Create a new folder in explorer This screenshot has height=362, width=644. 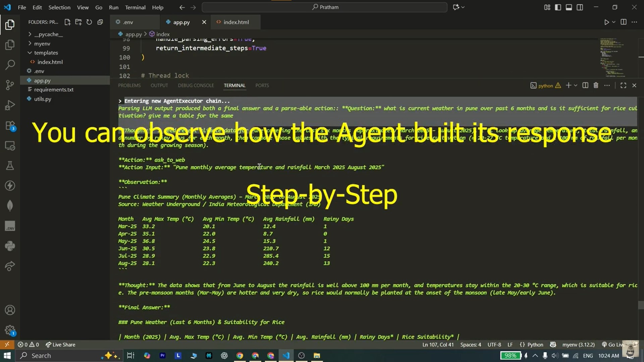point(78,22)
